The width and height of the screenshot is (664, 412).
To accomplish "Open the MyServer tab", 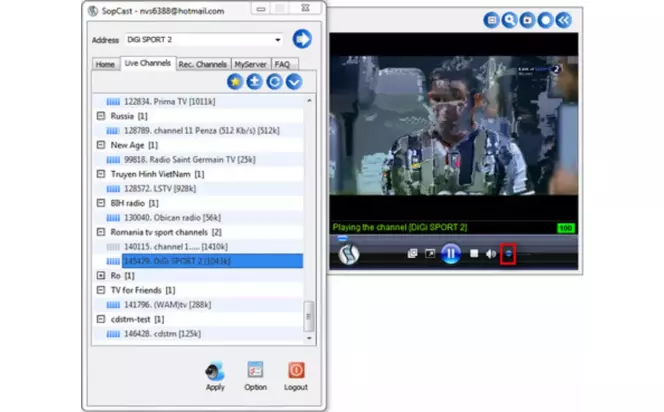I will 251,64.
